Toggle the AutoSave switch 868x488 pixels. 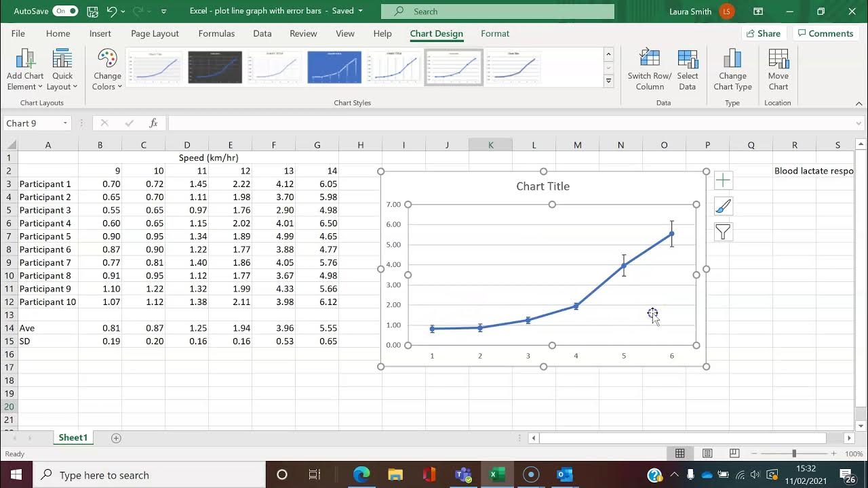pos(65,11)
